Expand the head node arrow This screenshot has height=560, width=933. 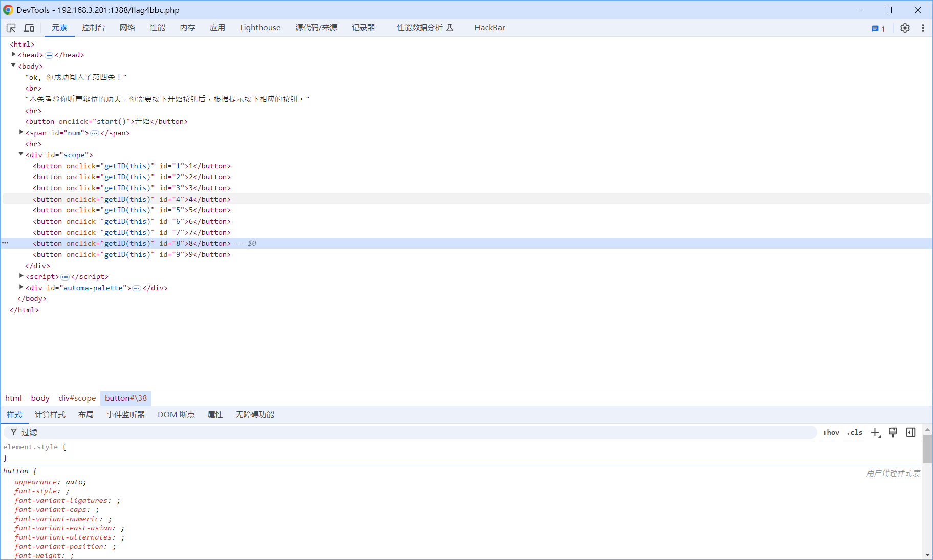click(x=13, y=54)
